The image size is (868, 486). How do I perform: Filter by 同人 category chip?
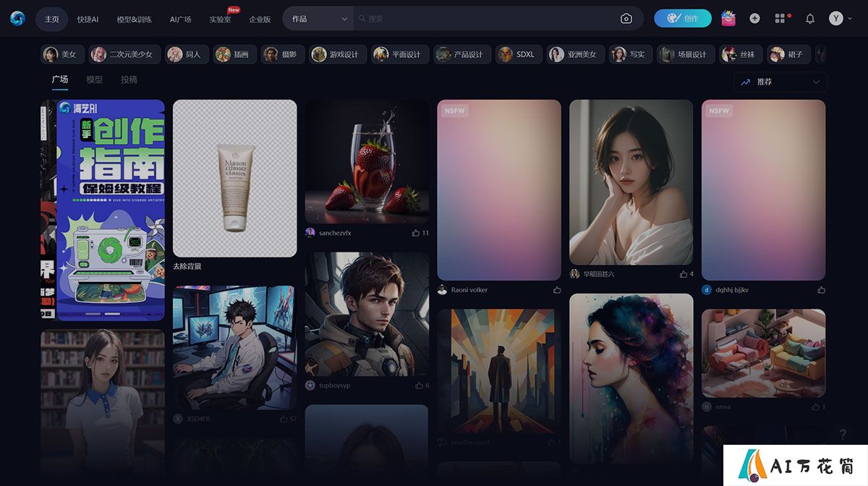[187, 54]
